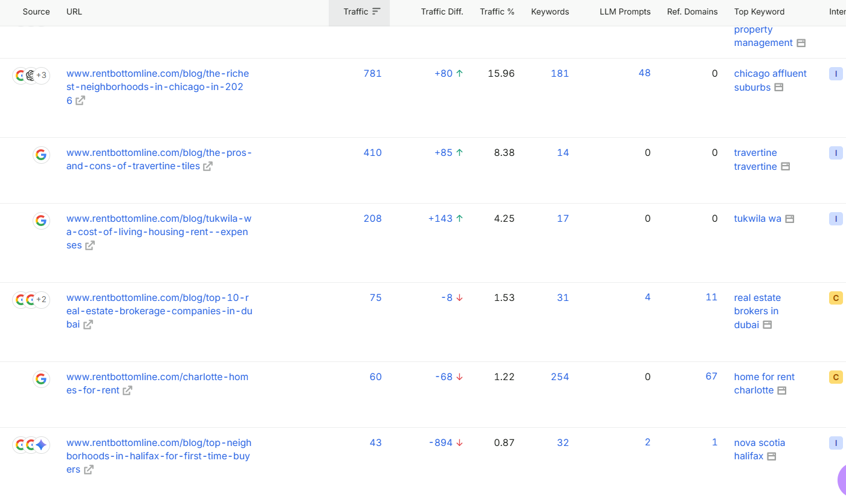Click the intent badge C in charlotte row
Screen dimensions: 846x504
836,378
